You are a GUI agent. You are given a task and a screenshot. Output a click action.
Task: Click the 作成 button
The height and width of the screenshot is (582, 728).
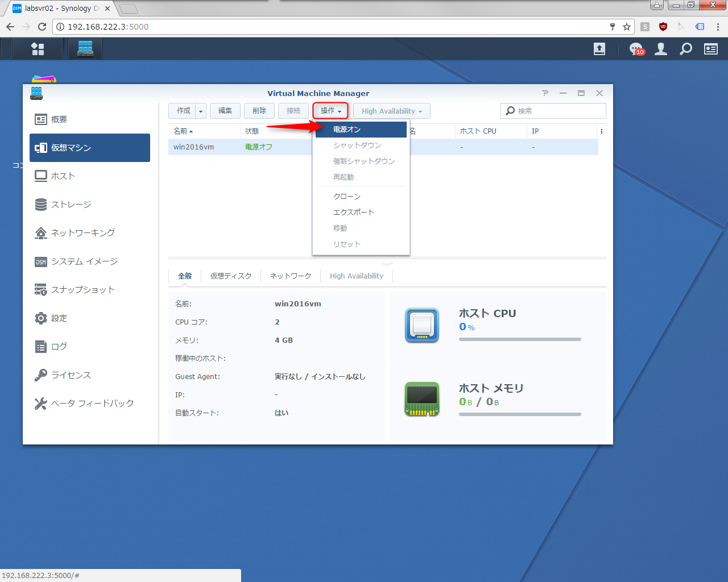182,111
